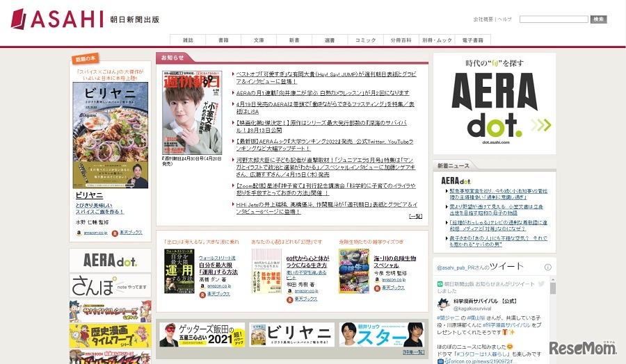
Task: Open the 深海のサバイバル 映画化 news link
Action: click(321, 126)
